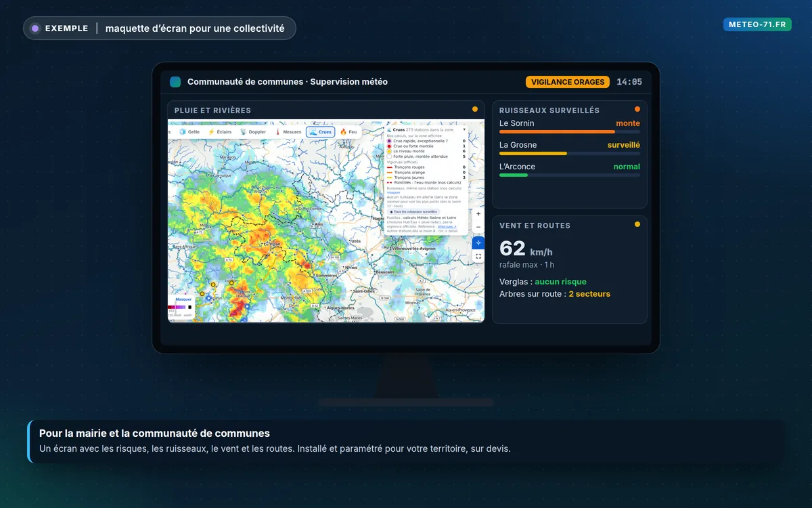
Task: Select the Grêle (hail) layer tab
Action: (189, 132)
